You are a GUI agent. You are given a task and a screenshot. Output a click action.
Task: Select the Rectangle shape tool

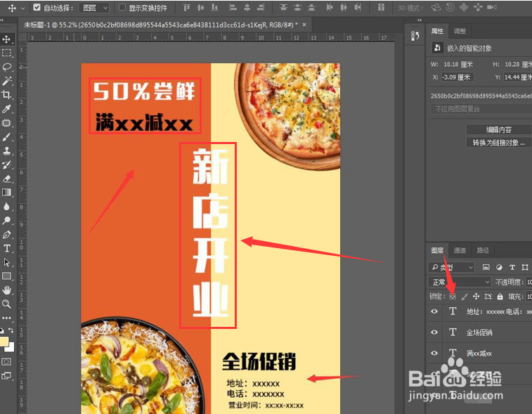(6, 276)
